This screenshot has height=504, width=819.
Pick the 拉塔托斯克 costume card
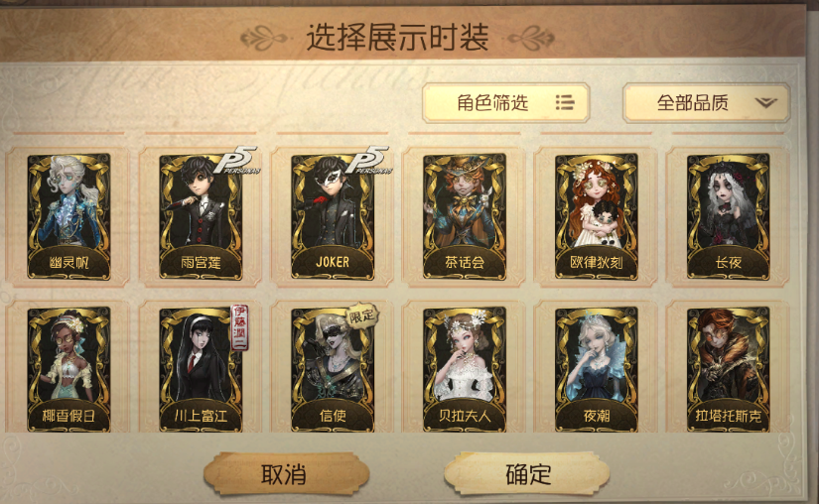tap(728, 369)
